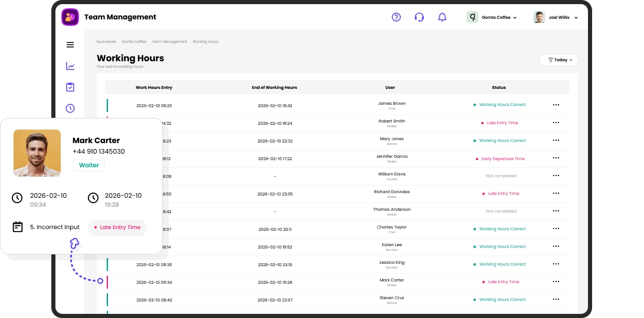
Task: Open the hamburger menu in sidebar
Action: (70, 45)
